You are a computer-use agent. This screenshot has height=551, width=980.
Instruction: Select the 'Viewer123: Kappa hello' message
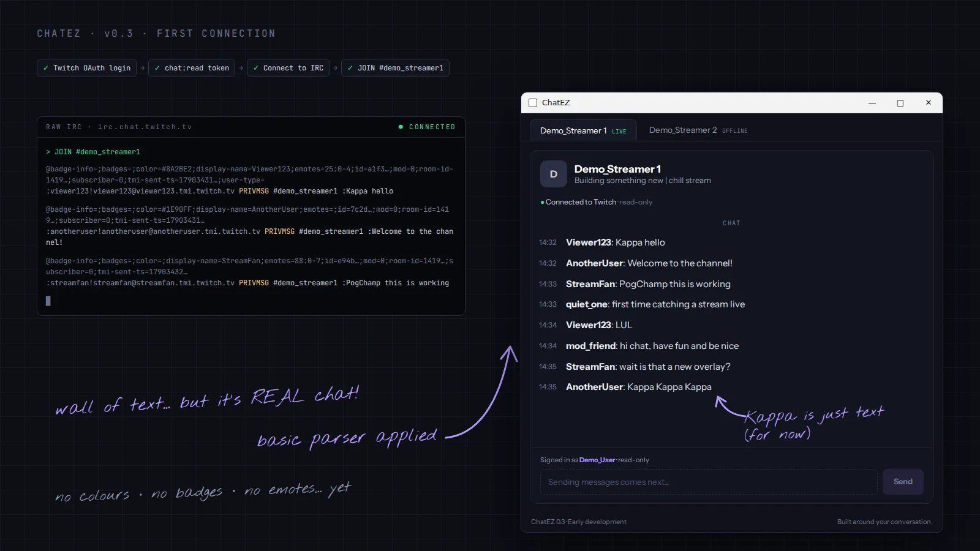point(615,242)
